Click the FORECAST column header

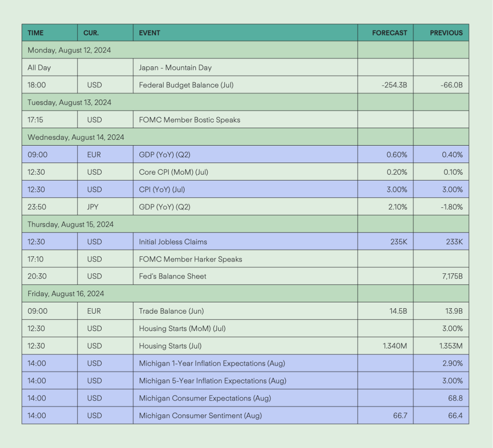tap(389, 33)
